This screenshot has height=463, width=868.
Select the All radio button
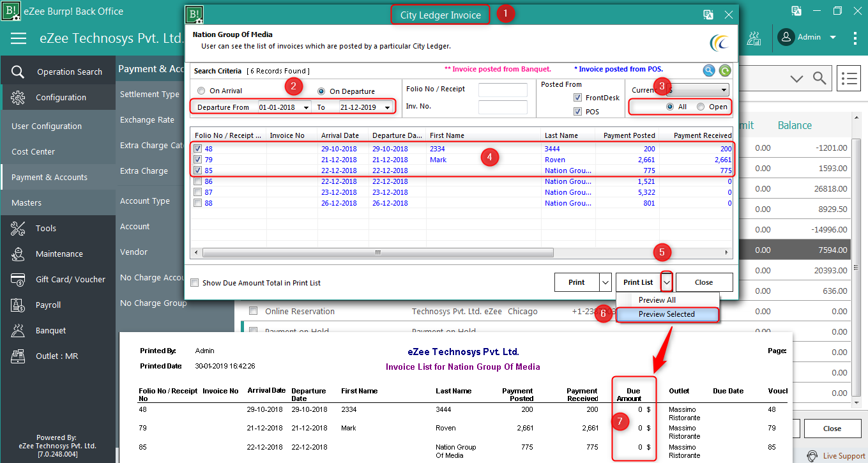(x=670, y=107)
